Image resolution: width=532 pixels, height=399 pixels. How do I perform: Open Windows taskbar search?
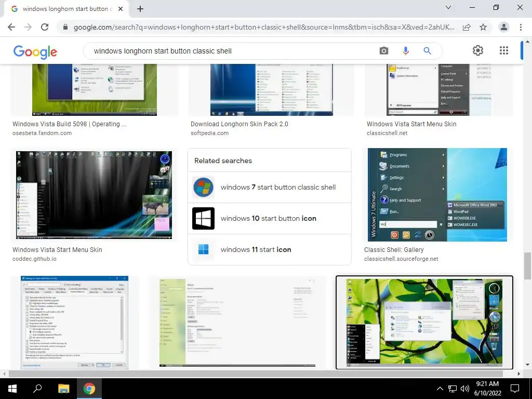(37, 389)
